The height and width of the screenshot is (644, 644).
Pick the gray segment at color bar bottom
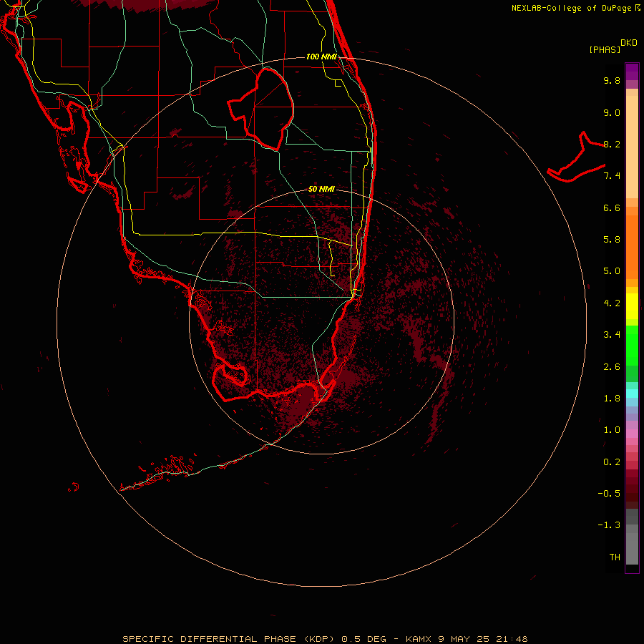coord(632,548)
